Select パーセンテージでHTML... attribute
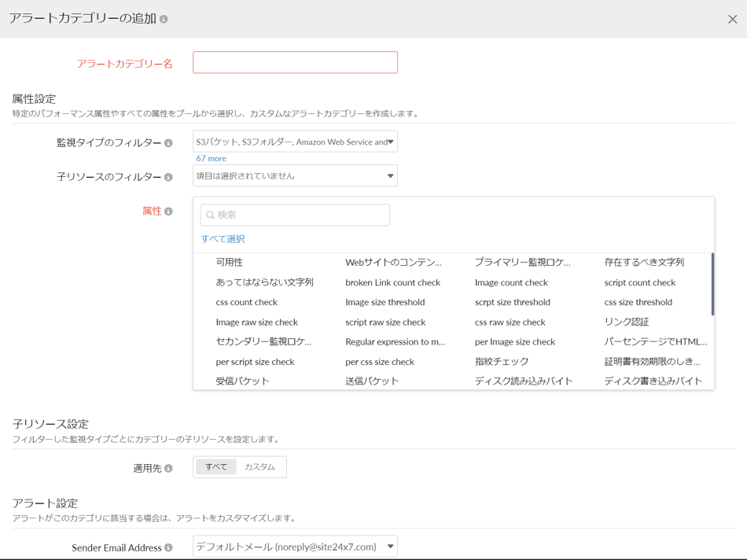Image resolution: width=747 pixels, height=560 pixels. pyautogui.click(x=656, y=341)
